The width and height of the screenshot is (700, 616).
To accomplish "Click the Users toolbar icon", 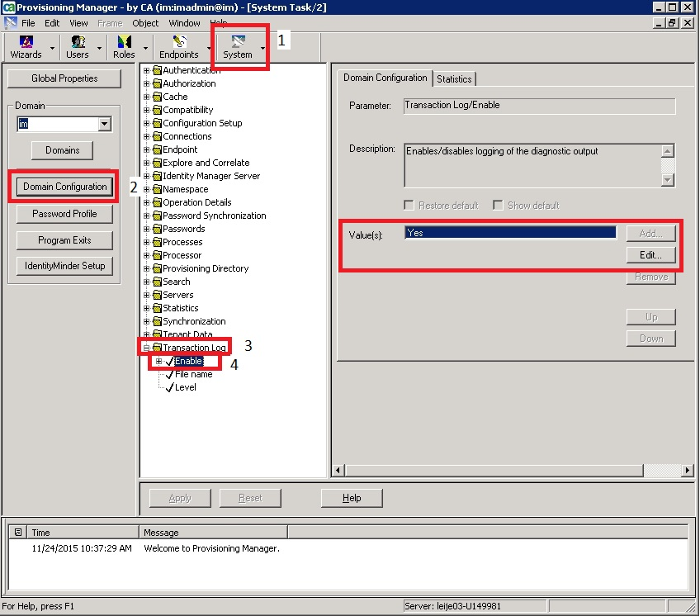I will click(78, 41).
